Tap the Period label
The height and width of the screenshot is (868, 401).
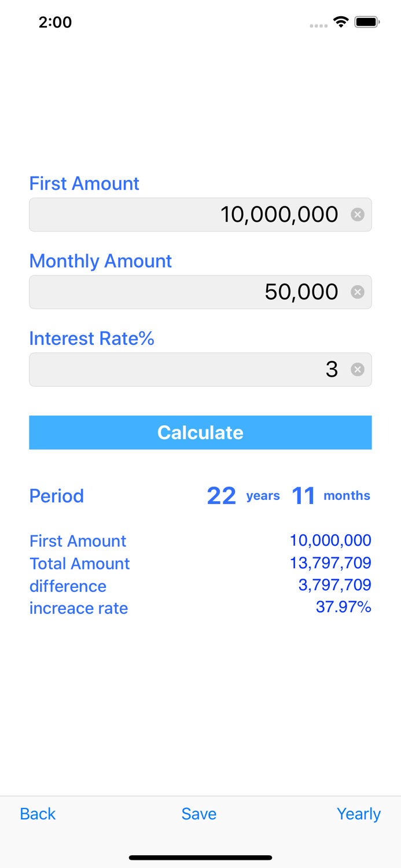(x=56, y=495)
